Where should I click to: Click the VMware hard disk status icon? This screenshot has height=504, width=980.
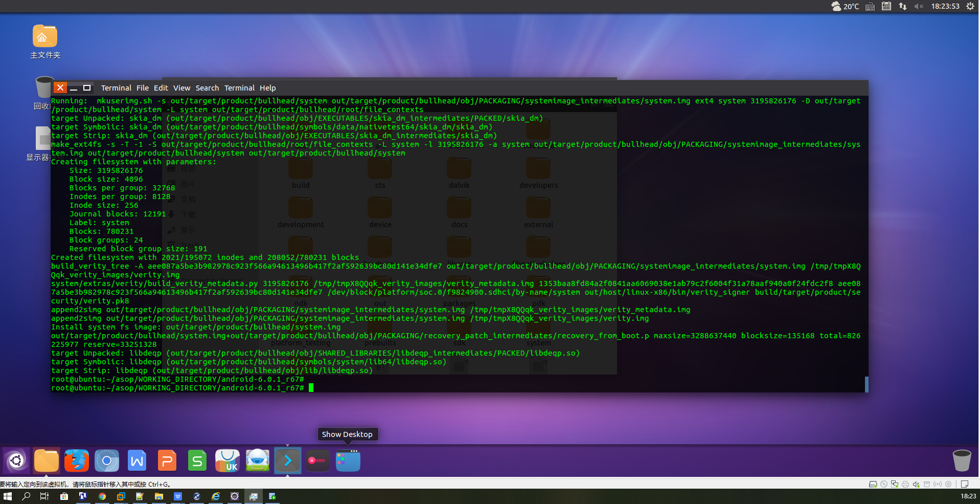pyautogui.click(x=873, y=484)
